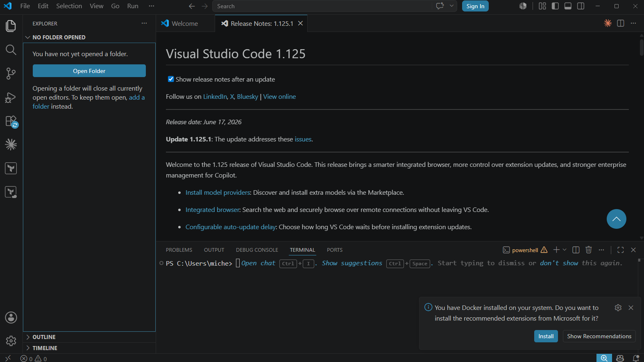Open Customize Layout icon

coord(542,6)
